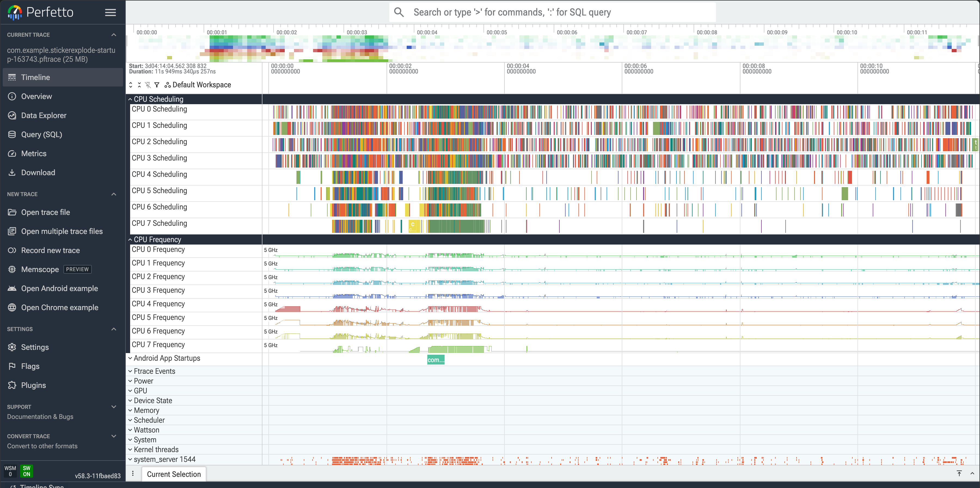This screenshot has width=980, height=488.
Task: Click the clear pinned tracks icon
Action: 148,85
